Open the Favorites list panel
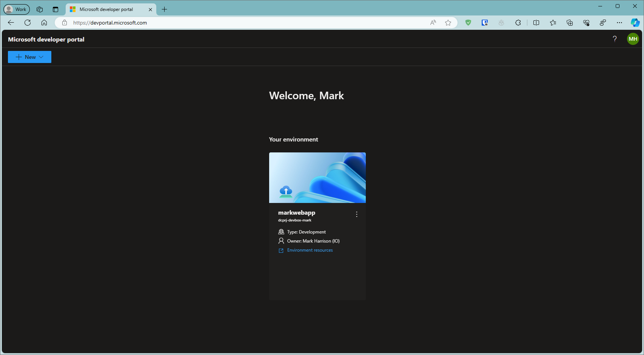 553,23
